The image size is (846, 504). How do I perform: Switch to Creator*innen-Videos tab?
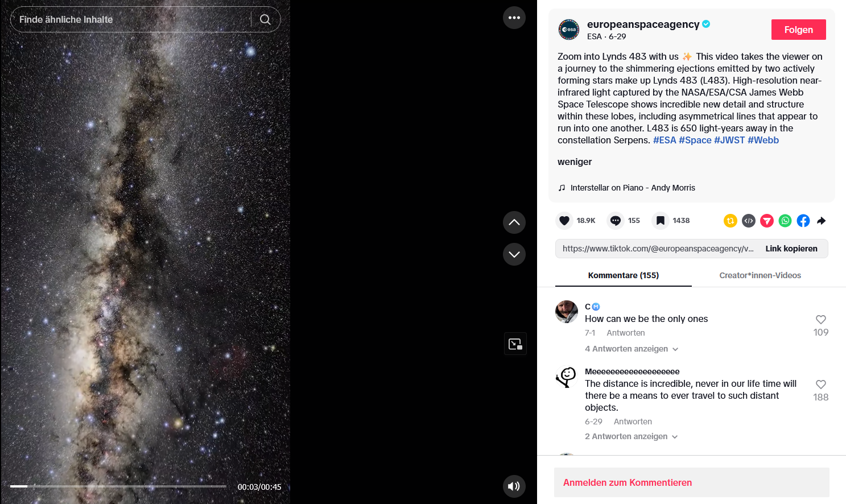click(x=760, y=275)
